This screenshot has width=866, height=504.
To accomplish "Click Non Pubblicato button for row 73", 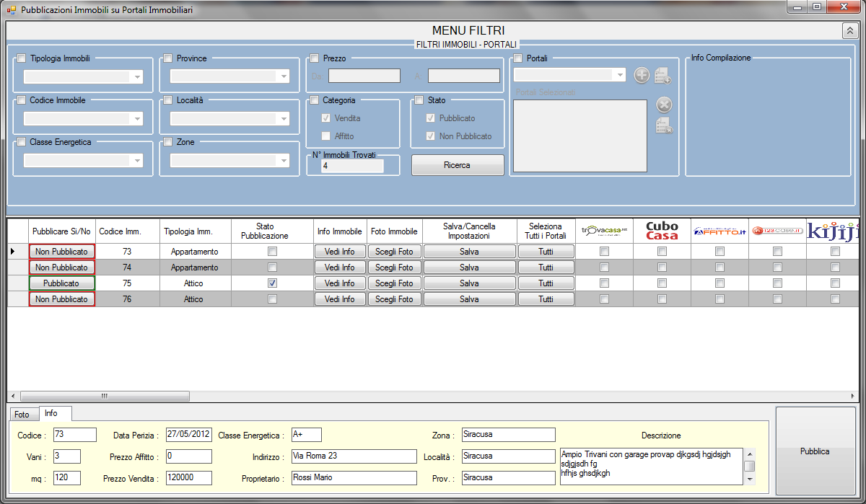I will pyautogui.click(x=62, y=252).
